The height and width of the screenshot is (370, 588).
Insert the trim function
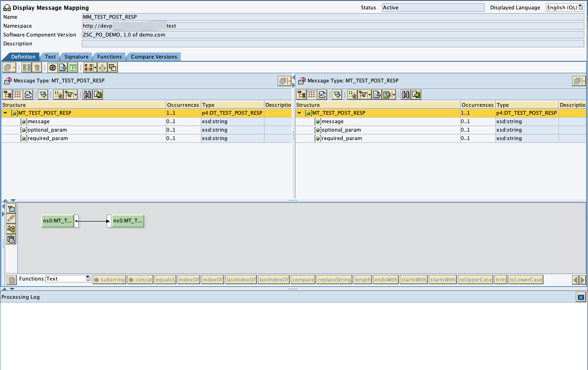(x=501, y=280)
